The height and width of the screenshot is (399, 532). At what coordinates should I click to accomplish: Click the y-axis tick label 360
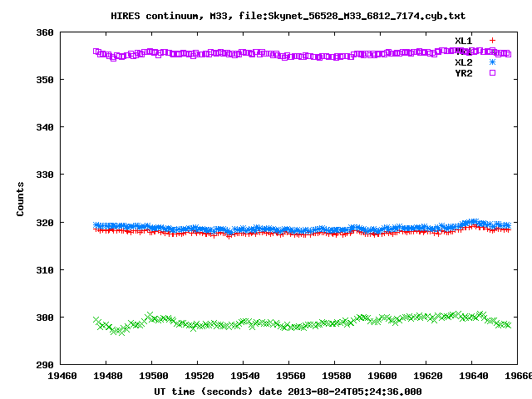[45, 32]
